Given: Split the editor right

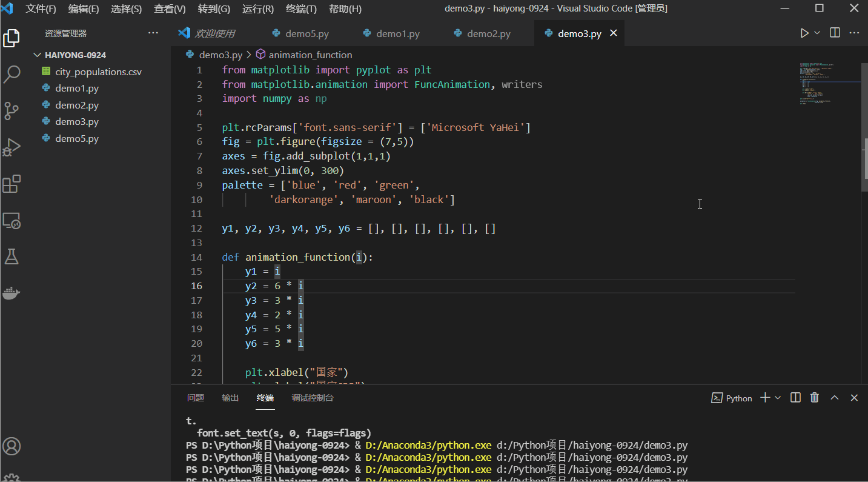Looking at the screenshot, I should tap(835, 33).
